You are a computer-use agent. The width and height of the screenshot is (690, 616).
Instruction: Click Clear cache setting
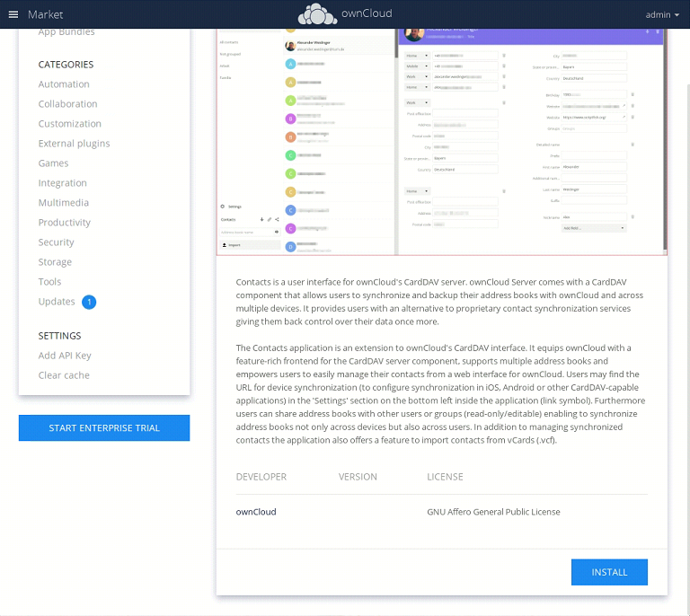click(x=64, y=375)
